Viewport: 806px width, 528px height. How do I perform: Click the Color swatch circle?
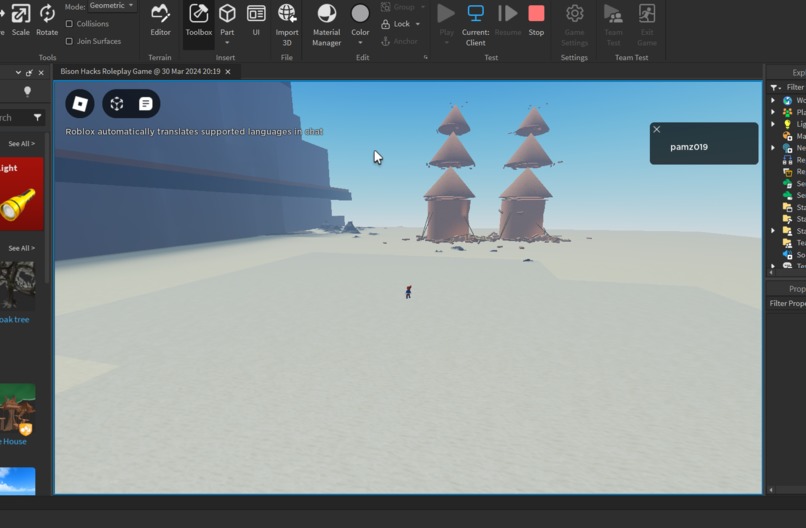(360, 14)
